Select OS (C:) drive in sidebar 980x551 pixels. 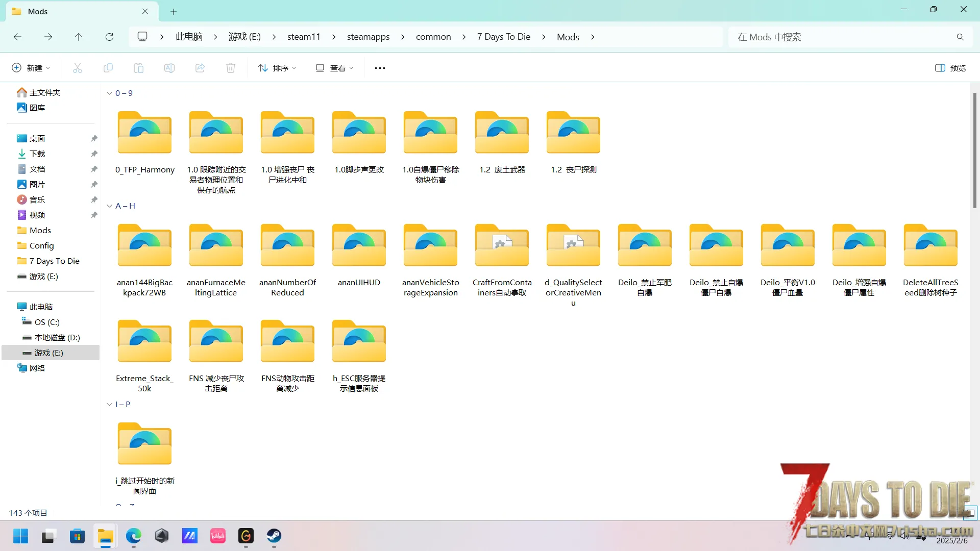[41, 322]
